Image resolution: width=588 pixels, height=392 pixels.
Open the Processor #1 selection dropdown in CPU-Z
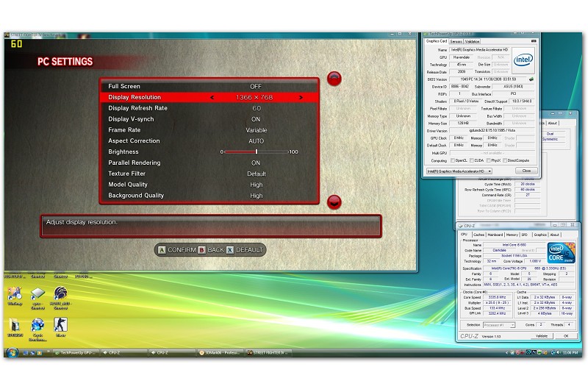[x=499, y=325]
